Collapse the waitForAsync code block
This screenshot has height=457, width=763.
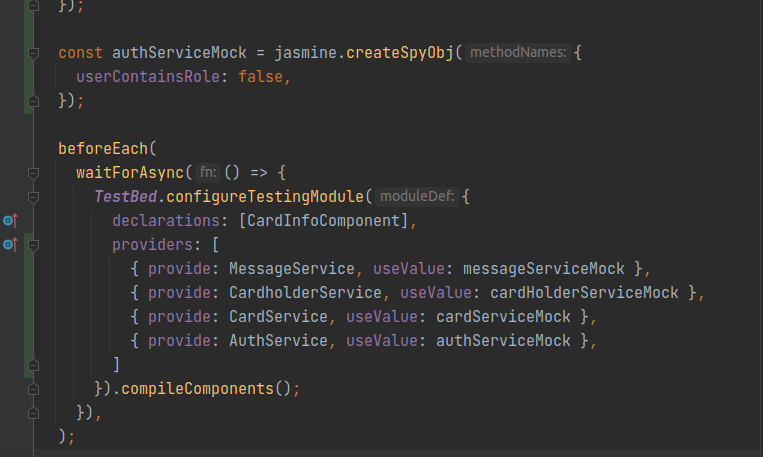click(x=33, y=173)
